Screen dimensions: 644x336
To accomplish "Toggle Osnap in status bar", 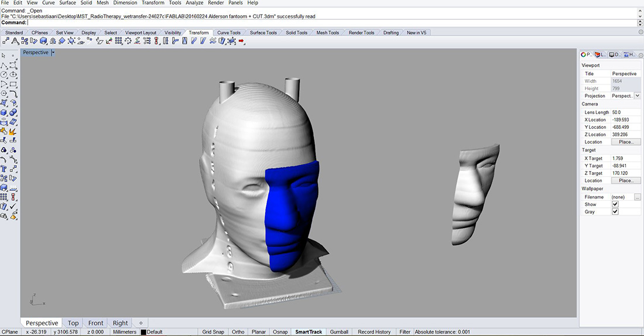I will [x=280, y=332].
